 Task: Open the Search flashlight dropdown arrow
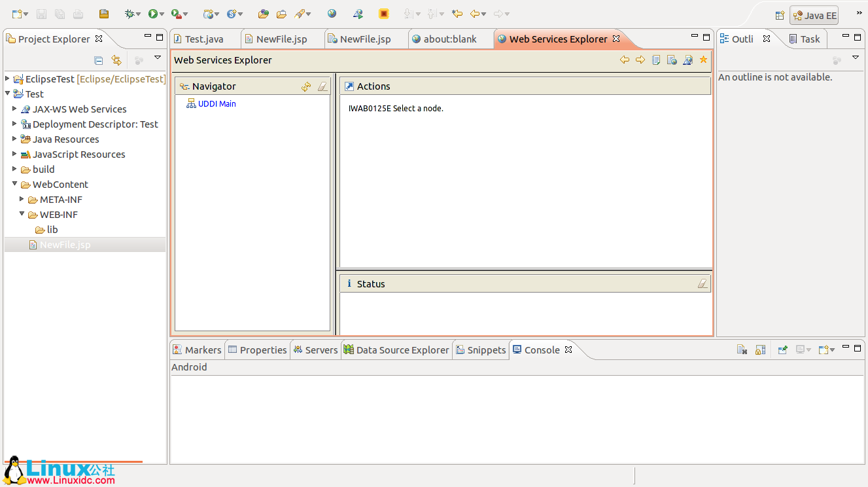[308, 14]
